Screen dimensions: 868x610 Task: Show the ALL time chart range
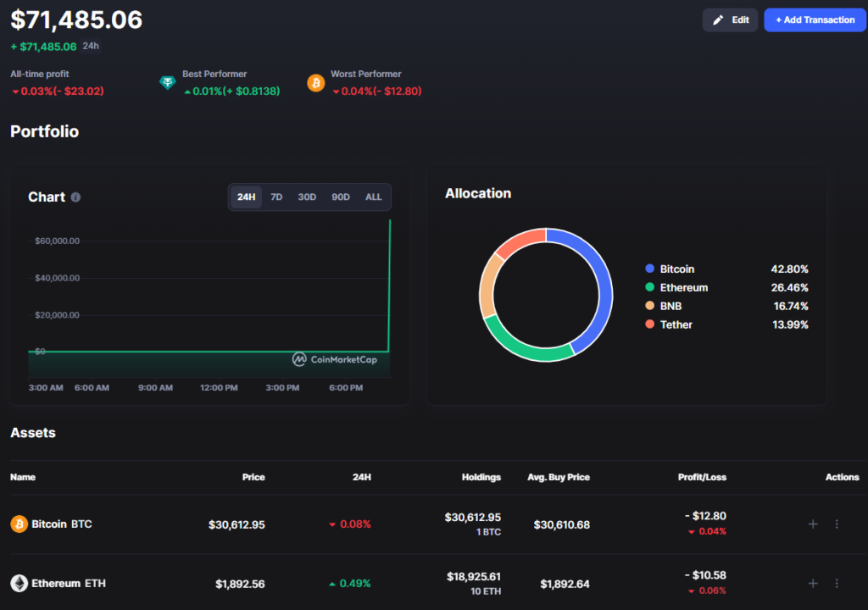374,197
